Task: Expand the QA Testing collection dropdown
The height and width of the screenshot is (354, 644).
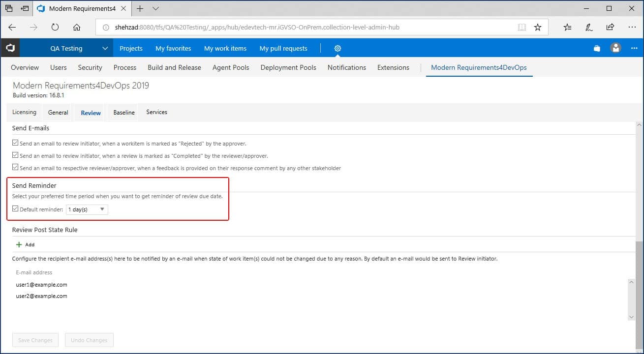Action: click(x=105, y=48)
